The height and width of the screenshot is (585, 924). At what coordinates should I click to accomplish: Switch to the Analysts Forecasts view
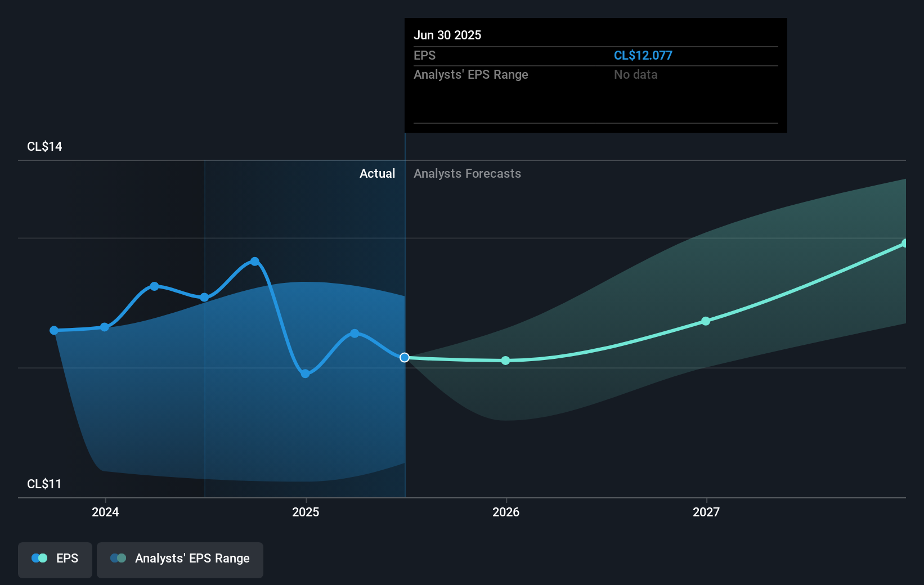click(x=467, y=173)
